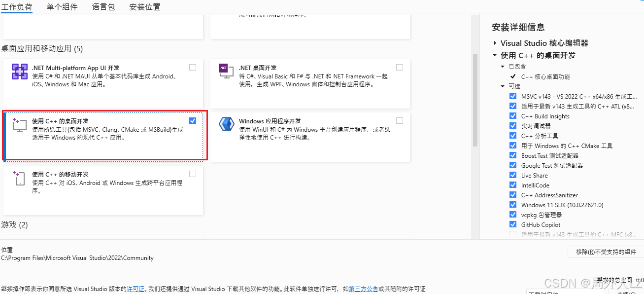Collapse the 可选 section arrow
Viewport: 644px width, 294px height.
coord(503,86)
